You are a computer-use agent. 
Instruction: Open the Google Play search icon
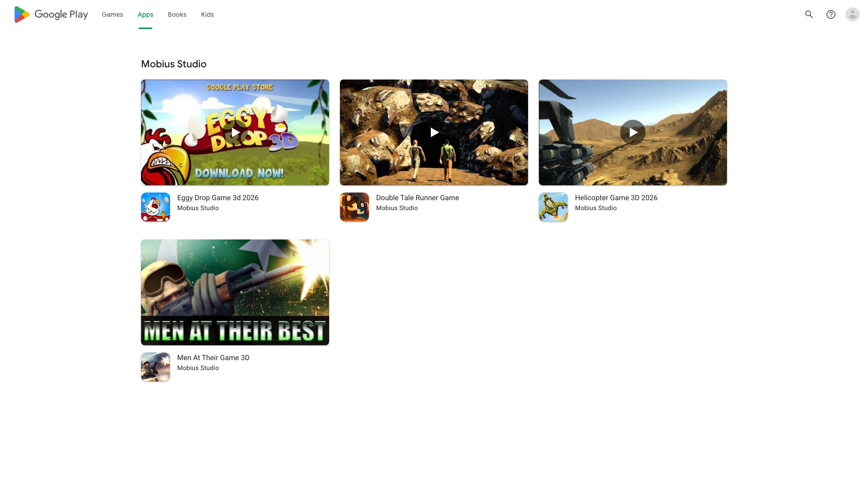coord(809,14)
